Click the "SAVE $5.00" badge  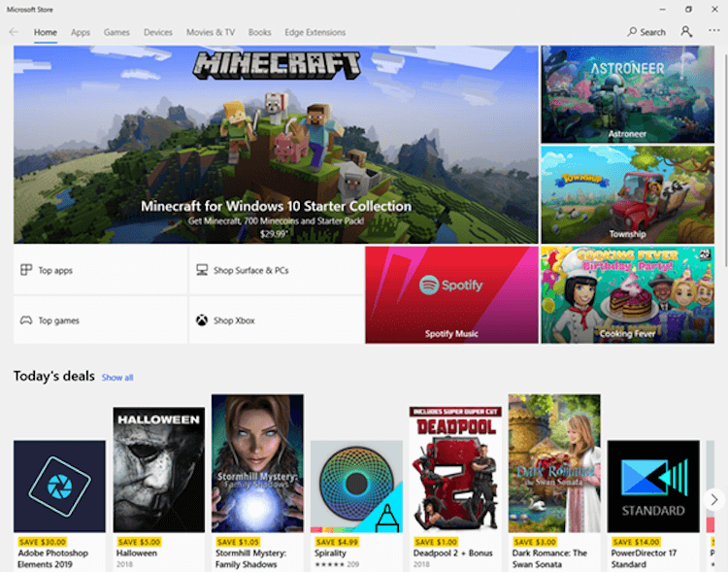pyautogui.click(x=139, y=542)
